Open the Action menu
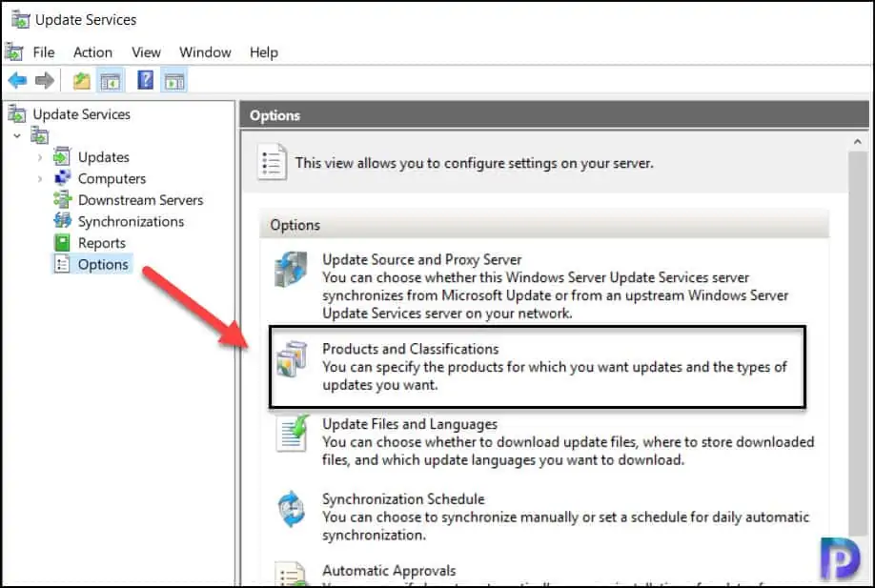The width and height of the screenshot is (875, 588). click(92, 52)
